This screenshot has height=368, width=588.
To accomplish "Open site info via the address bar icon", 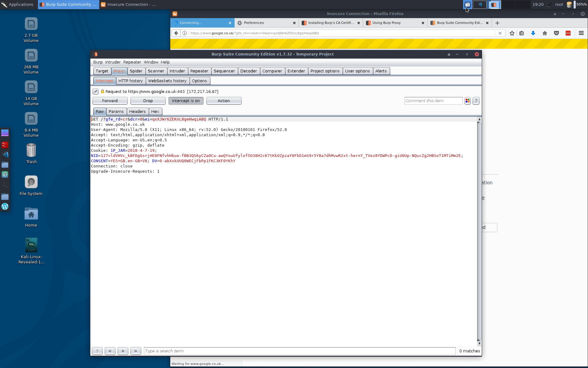I will click(x=185, y=33).
